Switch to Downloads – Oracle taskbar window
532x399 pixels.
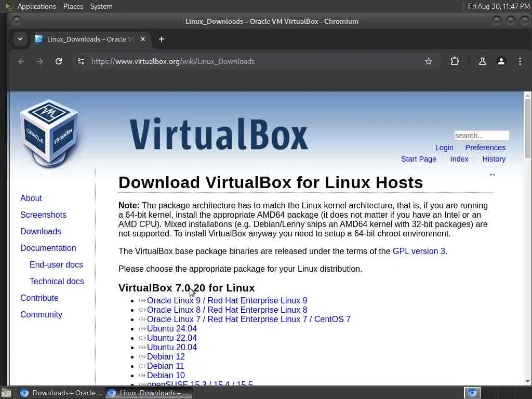(61, 393)
